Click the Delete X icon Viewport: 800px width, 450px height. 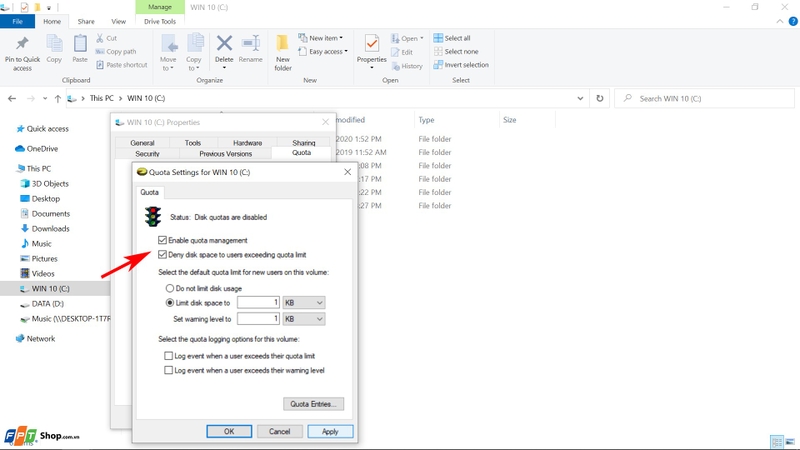[224, 43]
